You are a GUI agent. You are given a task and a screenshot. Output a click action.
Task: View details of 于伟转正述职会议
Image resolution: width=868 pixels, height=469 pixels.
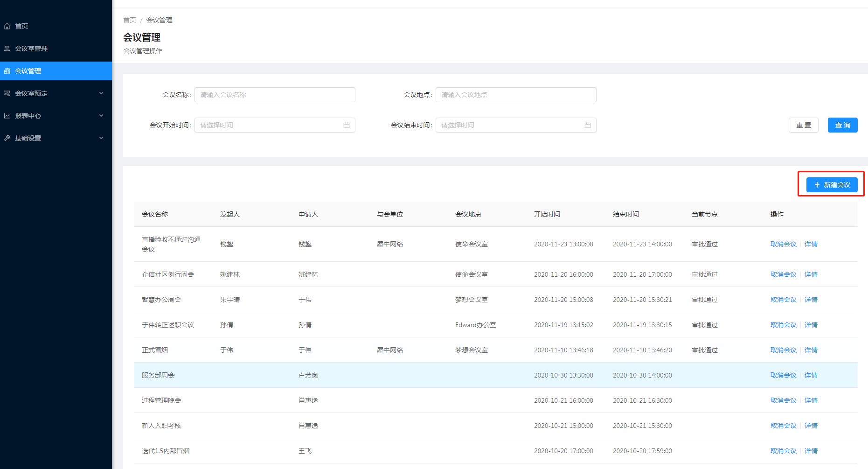pos(811,325)
